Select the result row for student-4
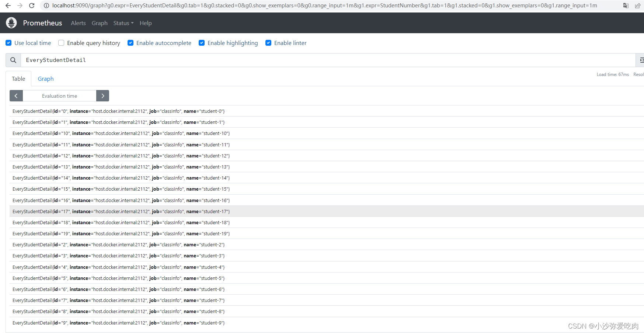The height and width of the screenshot is (333, 644). (x=327, y=267)
